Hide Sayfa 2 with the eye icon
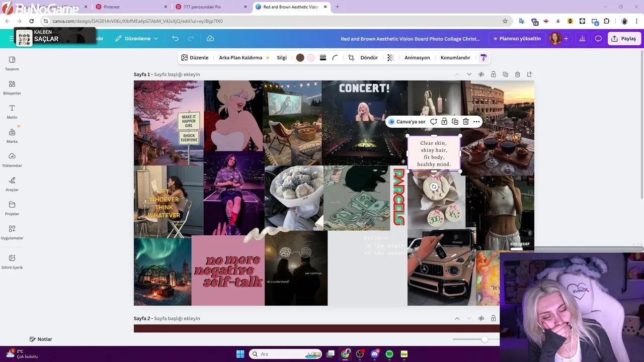 (481, 318)
